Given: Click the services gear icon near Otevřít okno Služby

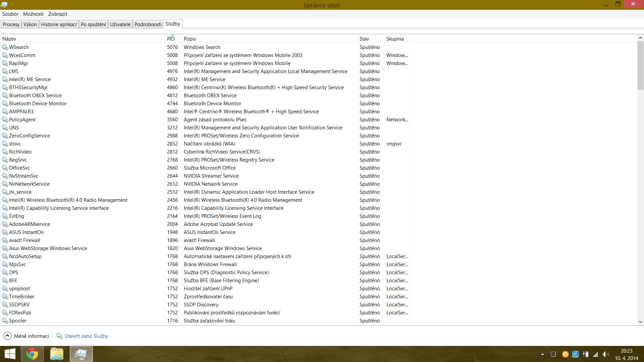Looking at the screenshot, I should (59, 336).
